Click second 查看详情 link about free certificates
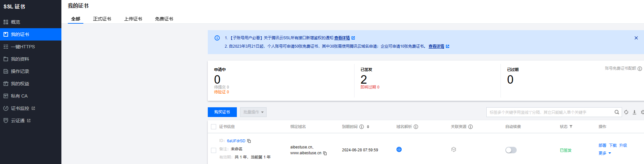The image size is (644, 164). 436,46
